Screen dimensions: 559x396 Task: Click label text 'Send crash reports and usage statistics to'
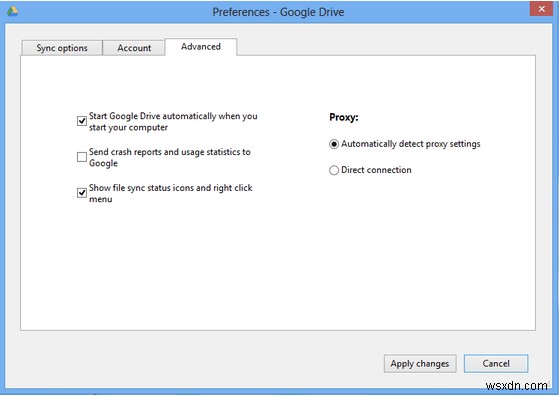(170, 152)
